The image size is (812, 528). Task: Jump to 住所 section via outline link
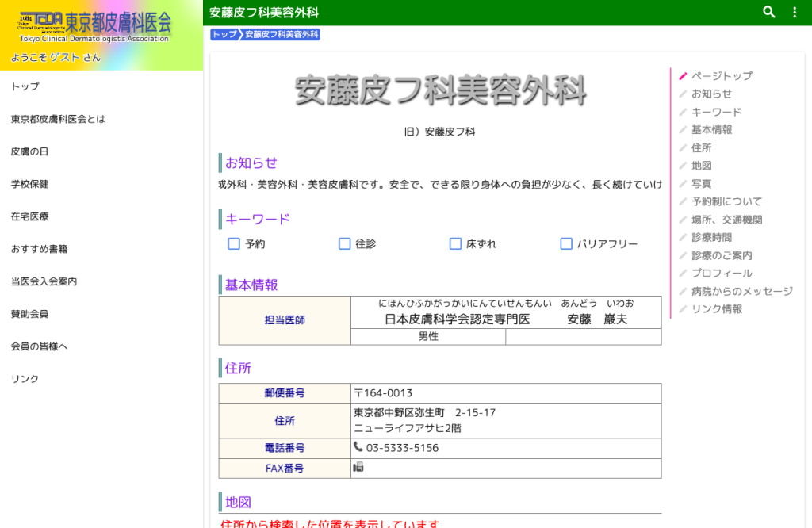click(702, 148)
